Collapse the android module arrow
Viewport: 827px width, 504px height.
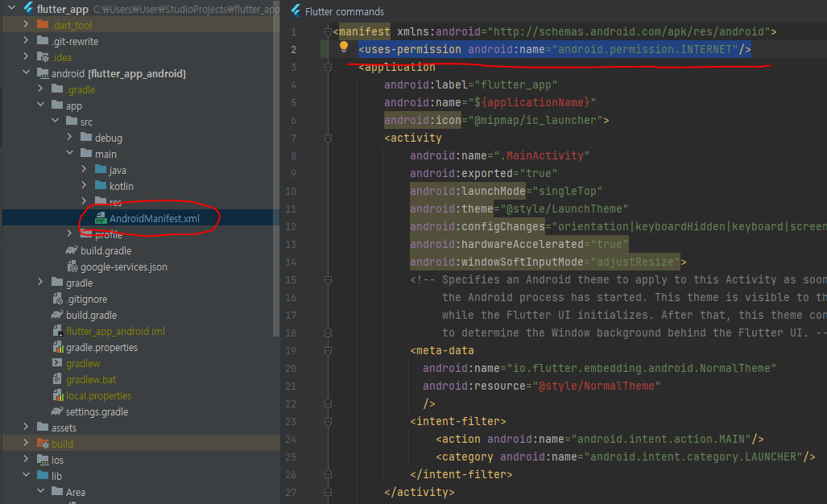26,72
